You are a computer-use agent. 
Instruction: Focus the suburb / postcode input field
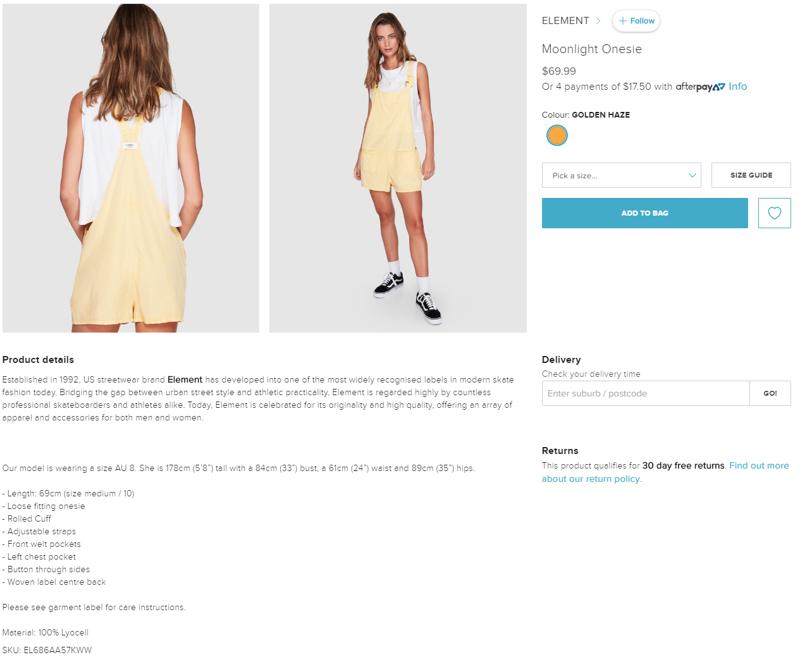tap(646, 393)
